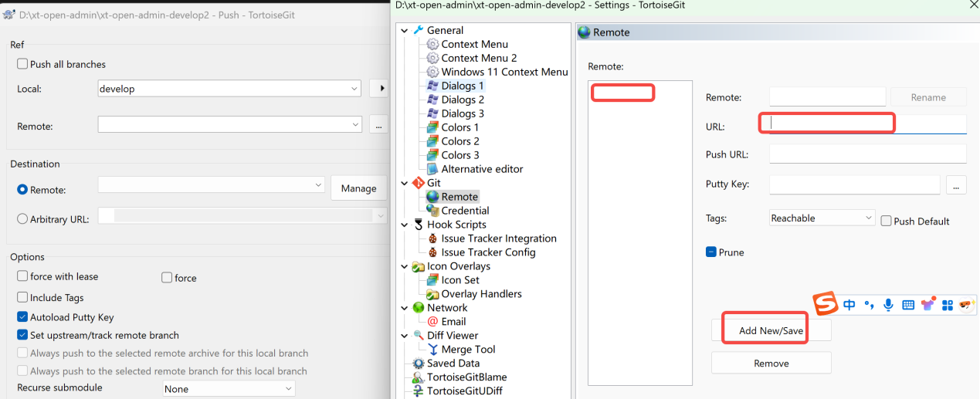Collapse the Diff Viewer node

click(x=403, y=336)
